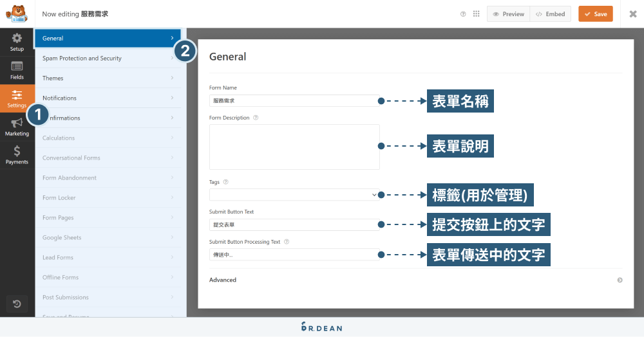This screenshot has width=644, height=337.
Task: Open the Notifications settings section
Action: coord(108,98)
